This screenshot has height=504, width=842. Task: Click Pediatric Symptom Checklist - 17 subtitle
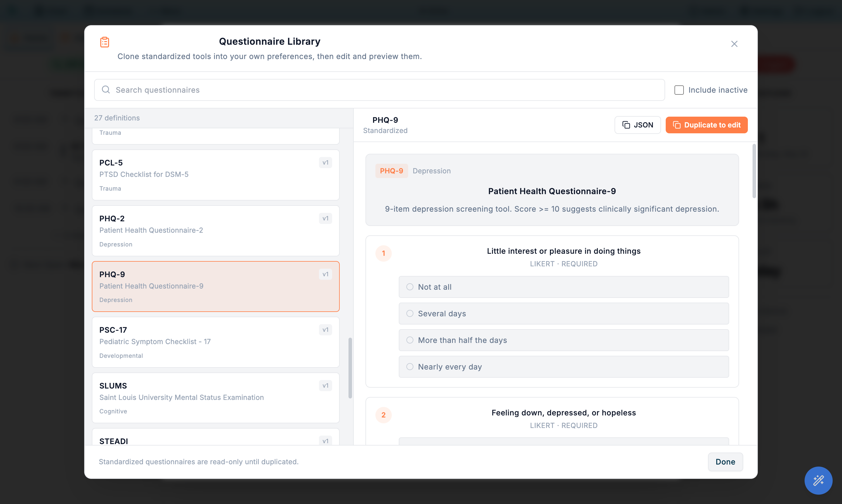tap(155, 342)
